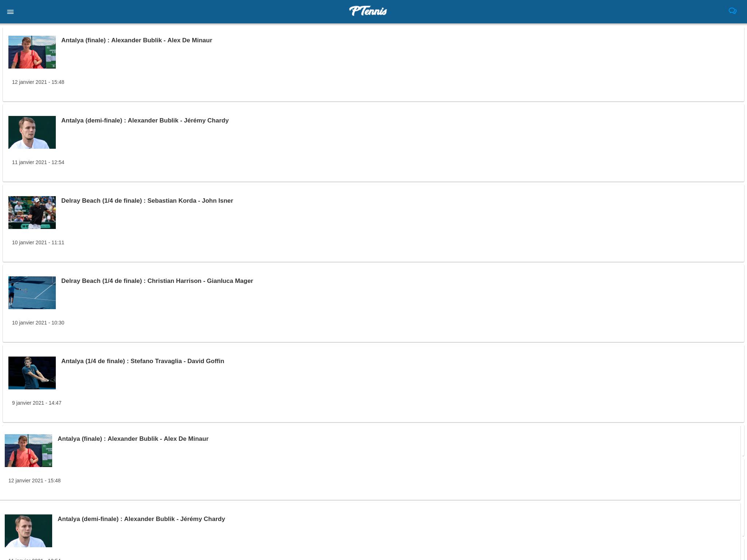Open the duplicated lower Antalya finale title
The width and height of the screenshot is (747, 560).
coord(133,439)
